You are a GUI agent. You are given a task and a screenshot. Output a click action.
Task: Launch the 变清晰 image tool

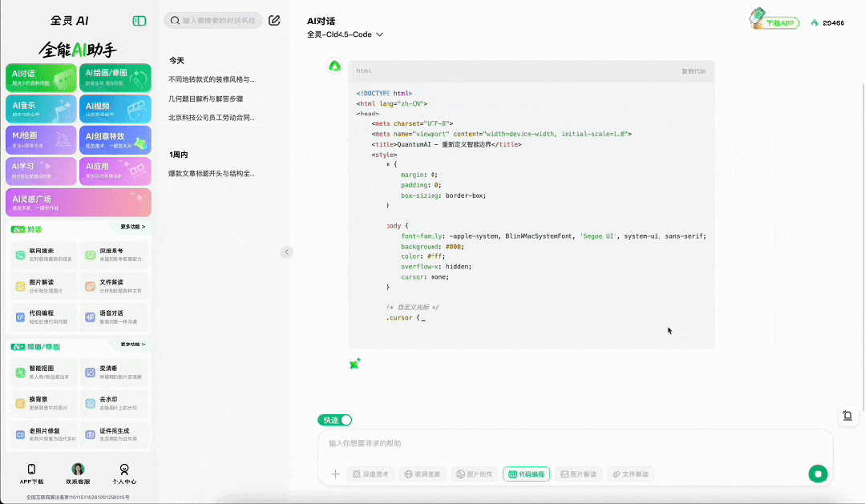(x=114, y=373)
